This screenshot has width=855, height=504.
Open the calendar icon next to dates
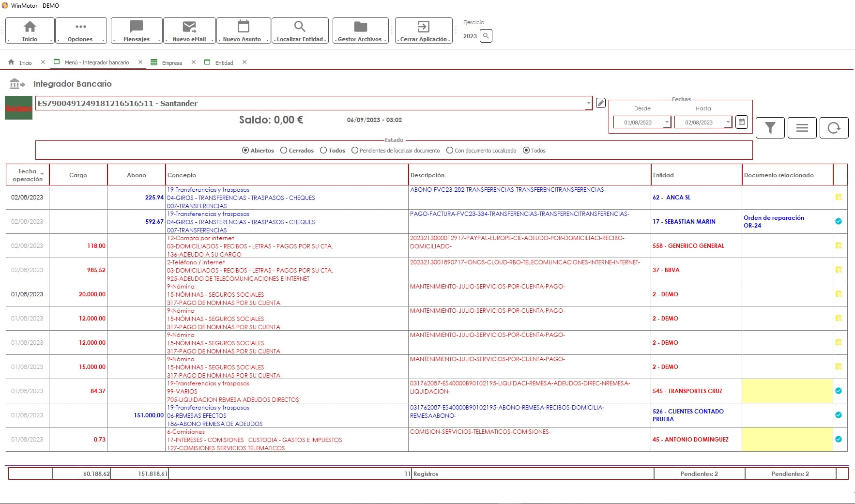pos(741,122)
